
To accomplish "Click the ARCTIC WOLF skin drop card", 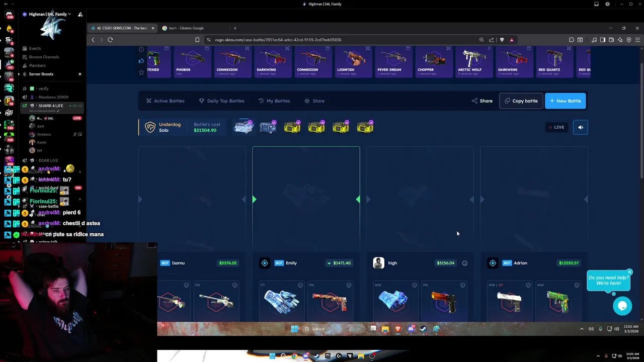I will pos(474,61).
